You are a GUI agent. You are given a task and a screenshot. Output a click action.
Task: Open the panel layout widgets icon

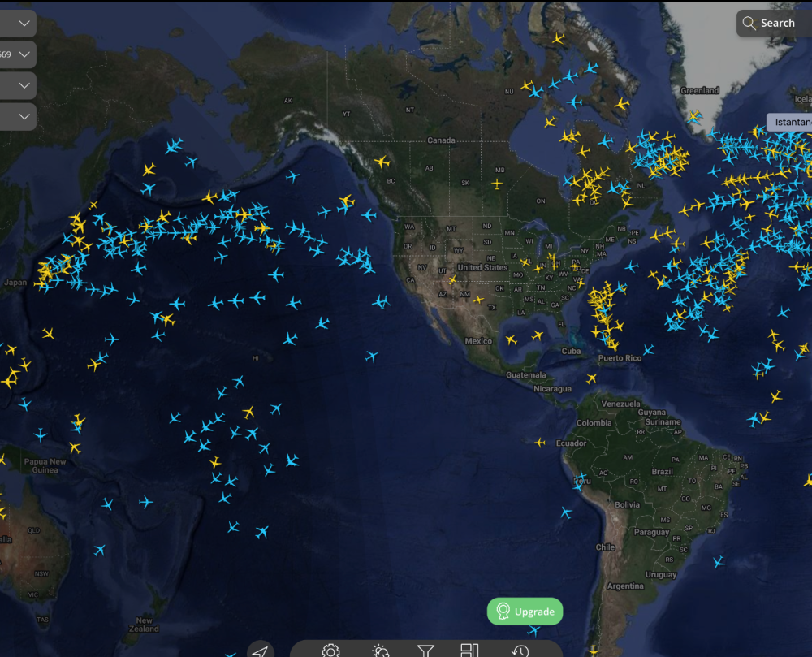click(469, 650)
